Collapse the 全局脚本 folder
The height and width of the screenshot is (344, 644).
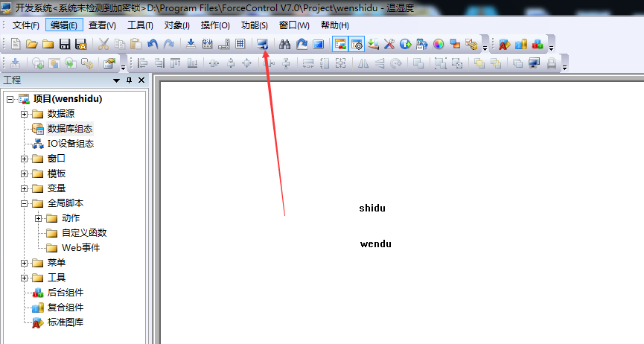click(25, 203)
